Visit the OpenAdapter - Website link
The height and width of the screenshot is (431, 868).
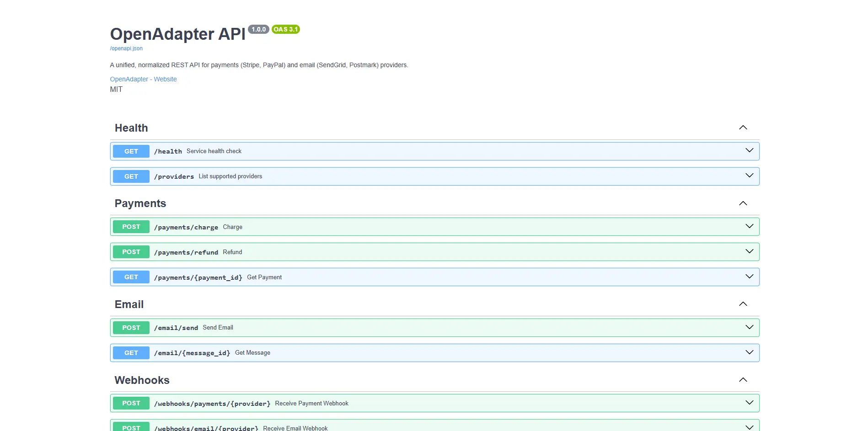point(143,79)
